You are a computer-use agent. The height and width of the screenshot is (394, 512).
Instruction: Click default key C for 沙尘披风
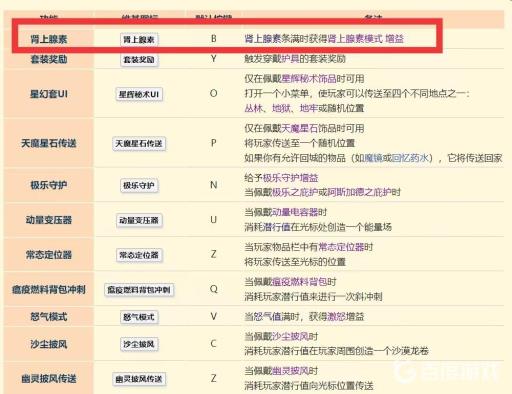(x=214, y=344)
